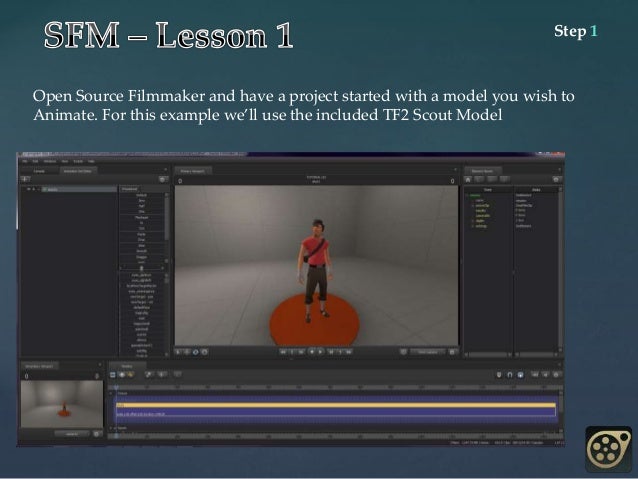638x479 pixels.
Task: Click the home icon in the Element Viewer
Action: point(468,179)
